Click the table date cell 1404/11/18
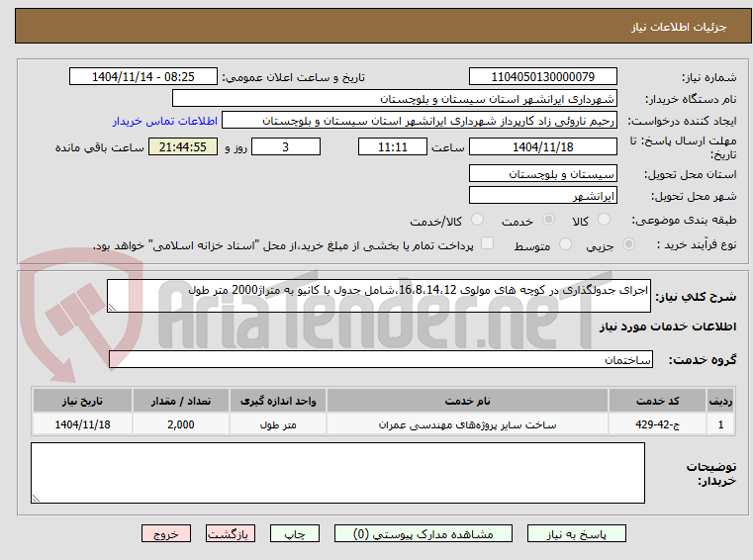Viewport: 753px width, 560px height. (x=82, y=424)
